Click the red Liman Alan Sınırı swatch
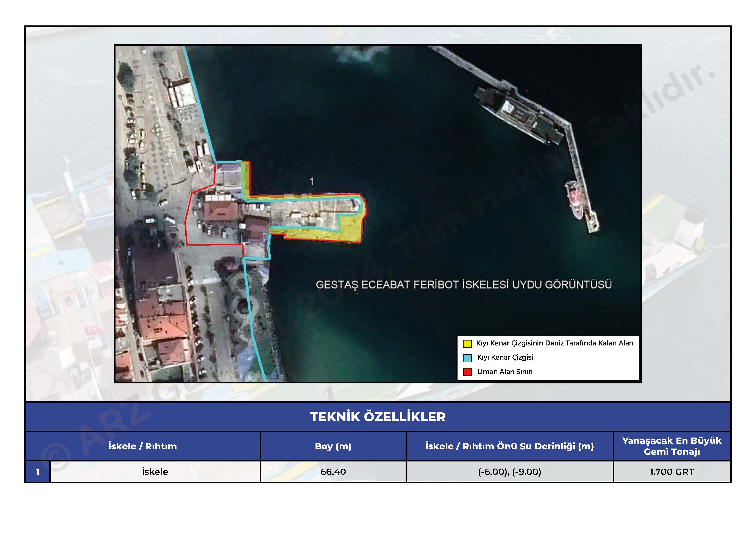The image size is (756, 535). coord(467,372)
